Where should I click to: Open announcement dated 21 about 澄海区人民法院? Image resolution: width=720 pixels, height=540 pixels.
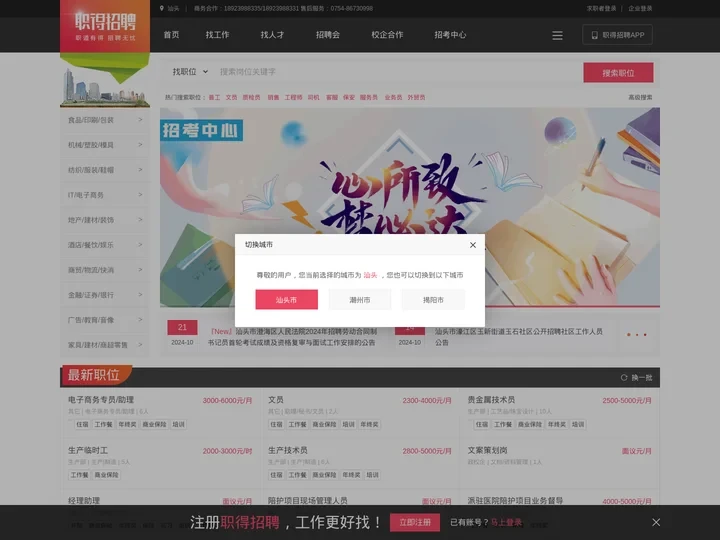tap(292, 337)
